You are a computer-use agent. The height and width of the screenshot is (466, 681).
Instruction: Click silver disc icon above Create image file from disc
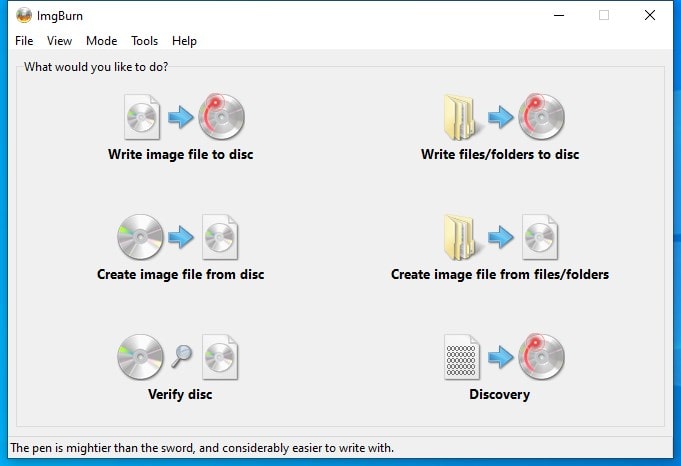140,237
